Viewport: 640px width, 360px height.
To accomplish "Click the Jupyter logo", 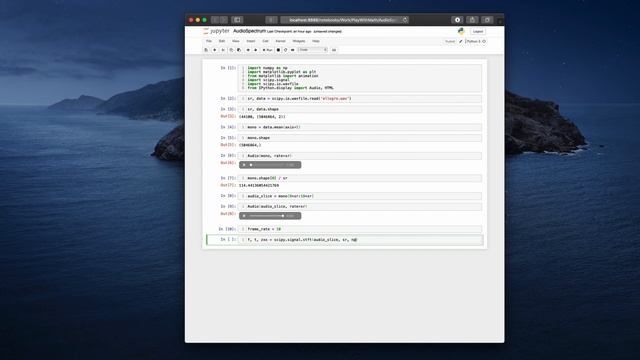I will 216,31.
